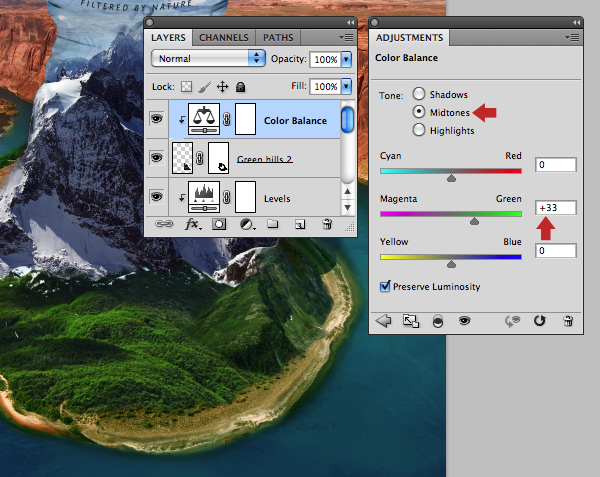Clip adjustment to layer icon
The height and width of the screenshot is (477, 600).
point(438,321)
